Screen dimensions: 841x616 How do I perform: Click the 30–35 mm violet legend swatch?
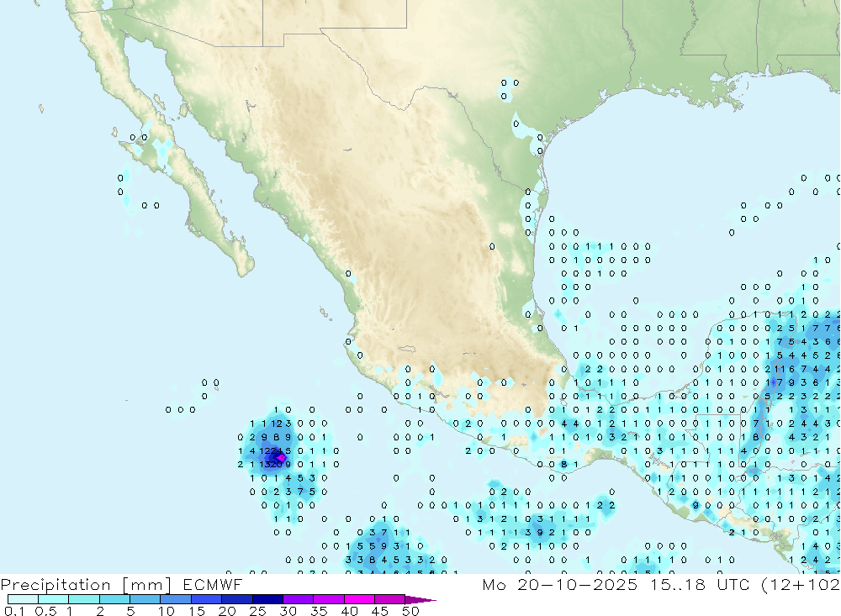299,599
